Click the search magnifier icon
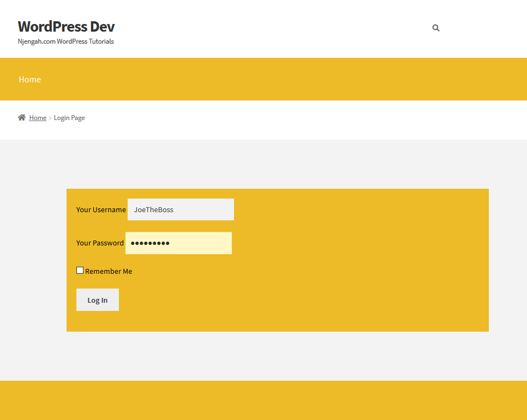The width and height of the screenshot is (527, 420). [x=435, y=28]
